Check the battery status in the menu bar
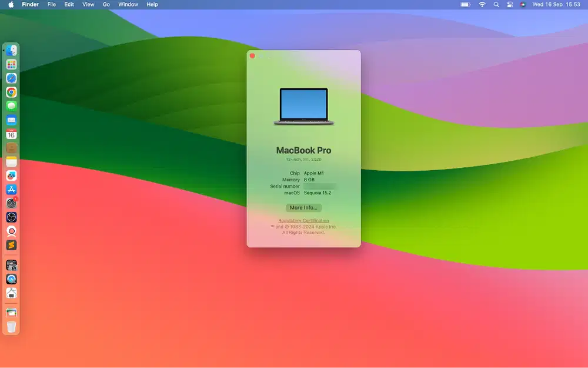 pyautogui.click(x=465, y=5)
